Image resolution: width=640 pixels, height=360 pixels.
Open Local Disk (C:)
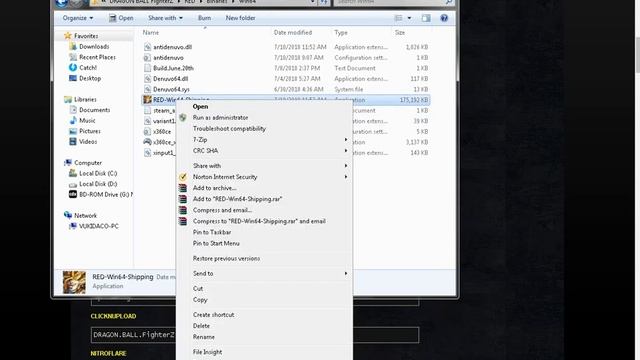[x=98, y=173]
